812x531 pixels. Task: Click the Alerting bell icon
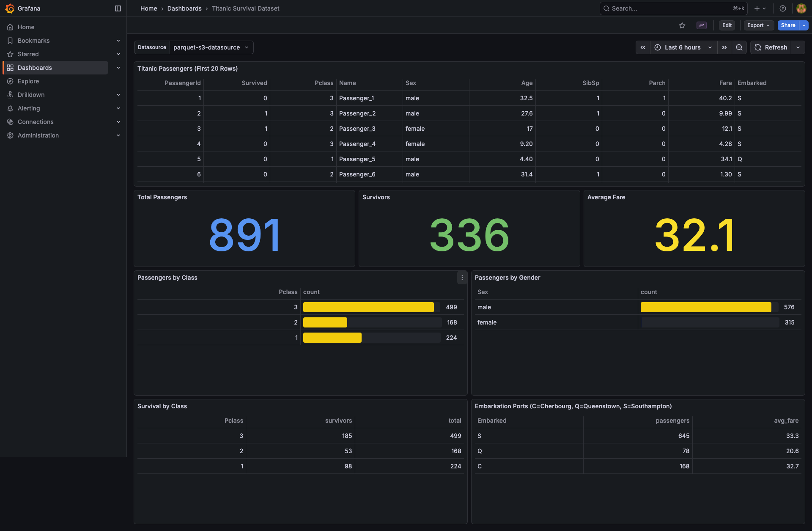(x=10, y=108)
